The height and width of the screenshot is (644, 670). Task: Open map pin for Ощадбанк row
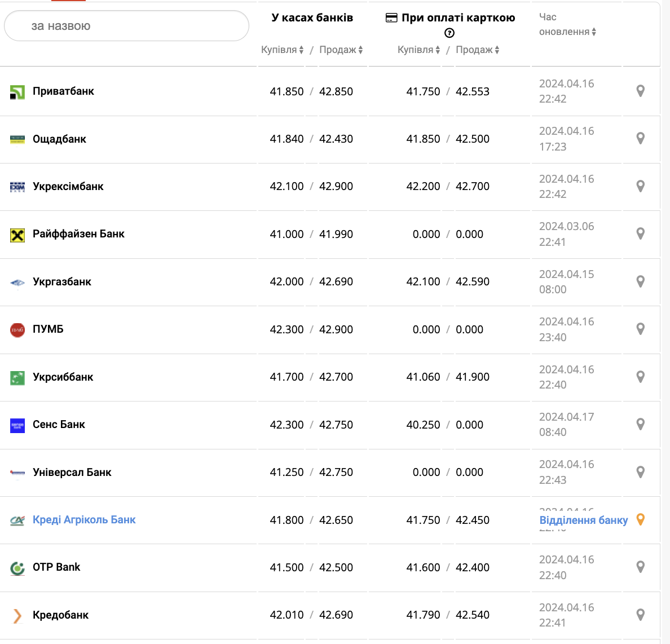(640, 138)
